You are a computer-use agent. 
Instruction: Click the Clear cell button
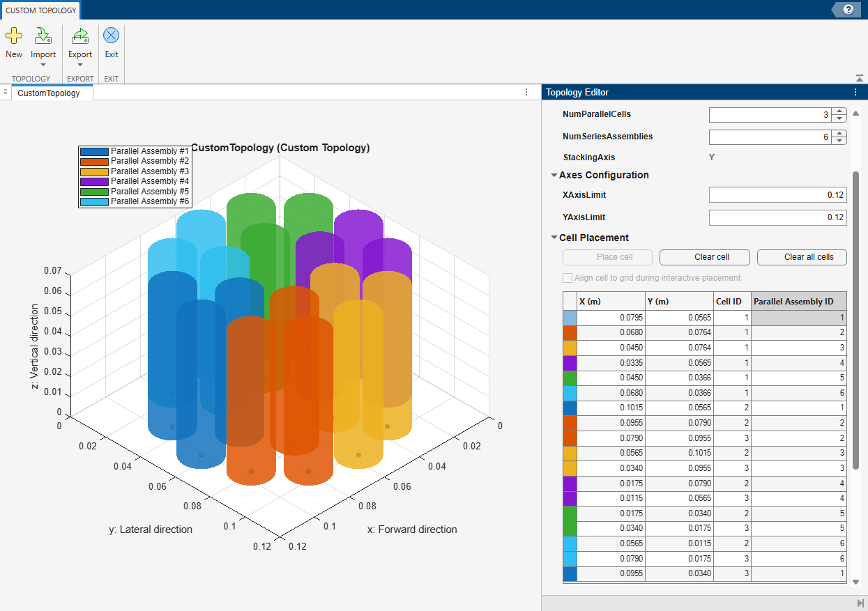click(x=705, y=257)
